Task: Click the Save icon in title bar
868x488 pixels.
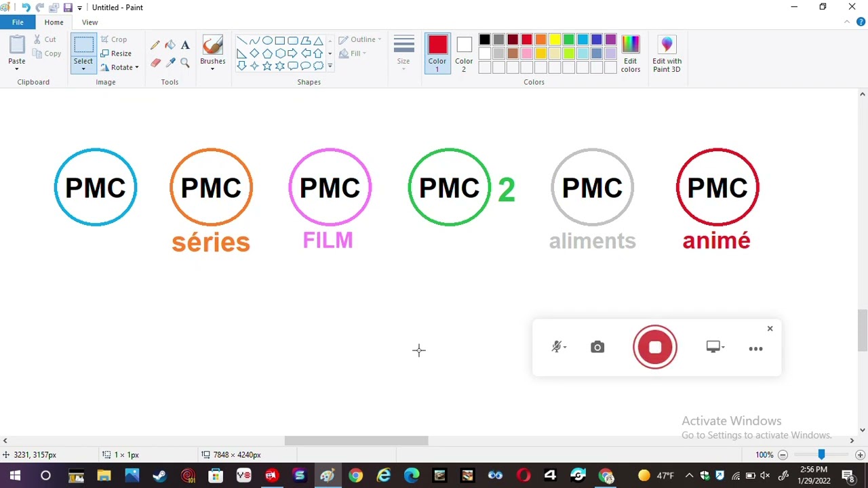Action: (68, 7)
